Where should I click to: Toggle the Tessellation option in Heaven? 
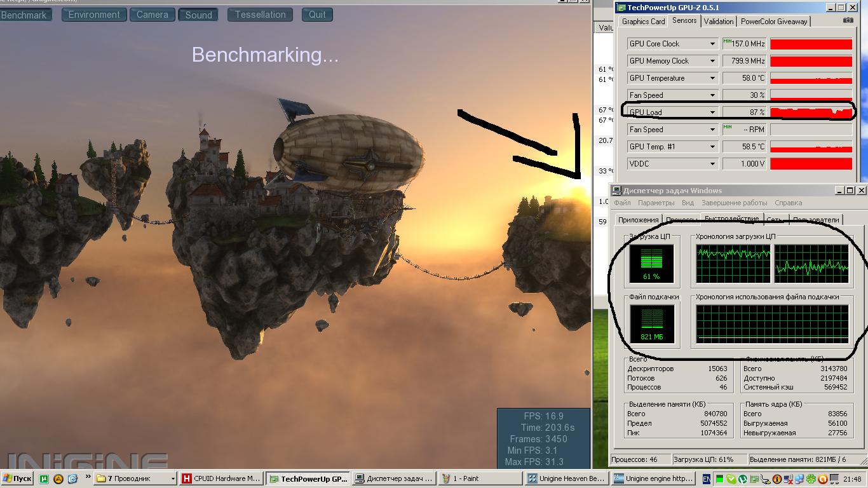coord(261,15)
